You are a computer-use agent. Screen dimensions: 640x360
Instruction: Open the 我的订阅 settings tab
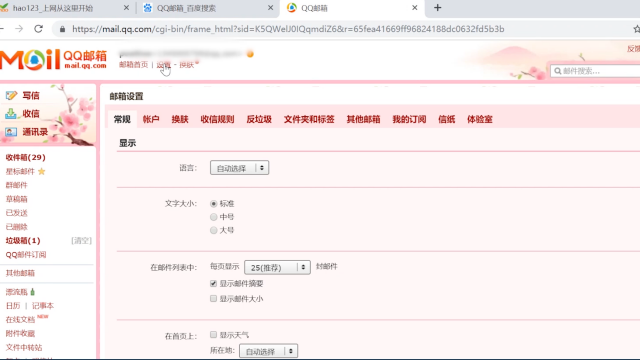409,119
